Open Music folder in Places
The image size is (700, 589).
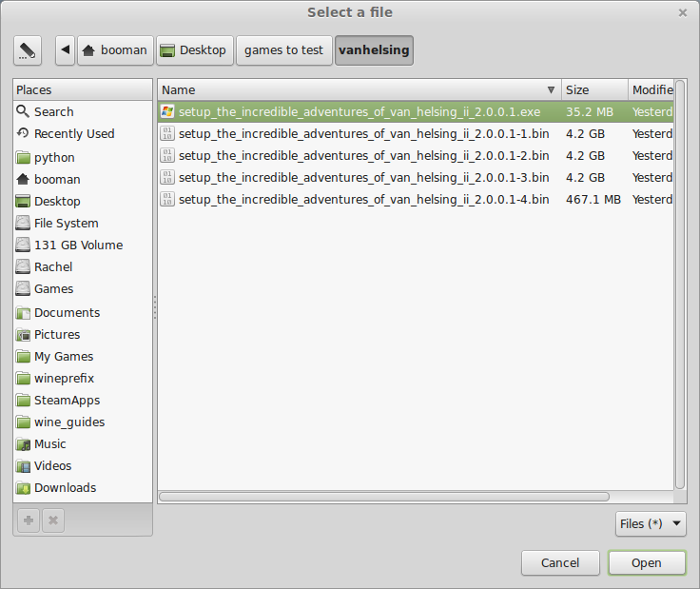point(82,444)
